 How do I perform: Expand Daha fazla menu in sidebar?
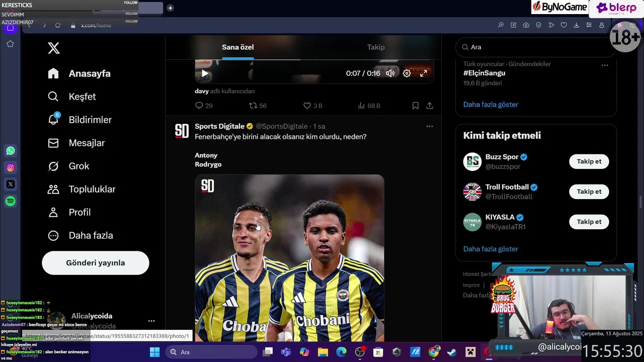pyautogui.click(x=80, y=235)
